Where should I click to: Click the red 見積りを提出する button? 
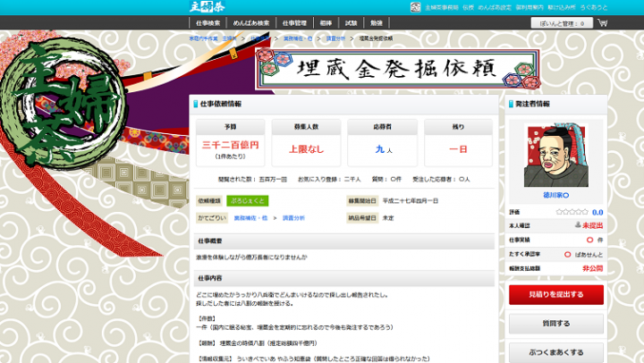(556, 294)
